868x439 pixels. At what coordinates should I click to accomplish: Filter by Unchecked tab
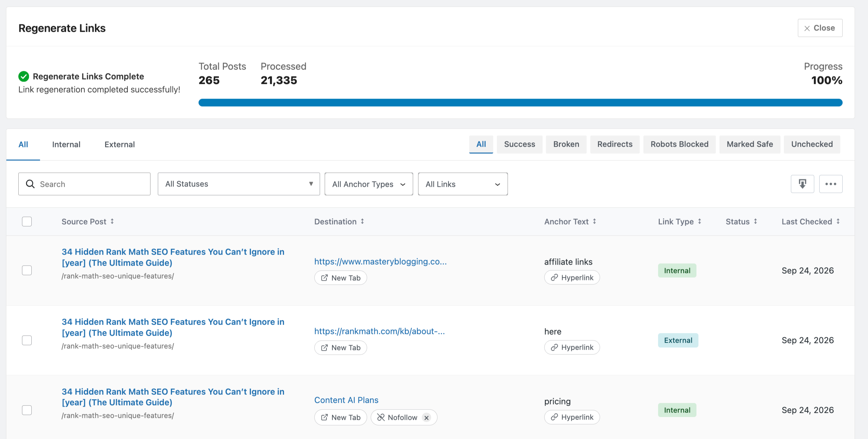point(812,144)
